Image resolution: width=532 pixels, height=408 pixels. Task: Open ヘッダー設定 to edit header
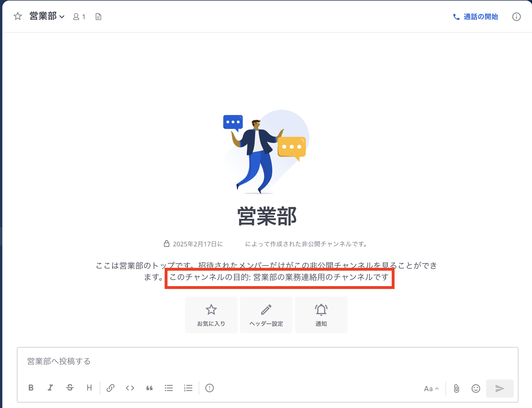(266, 314)
